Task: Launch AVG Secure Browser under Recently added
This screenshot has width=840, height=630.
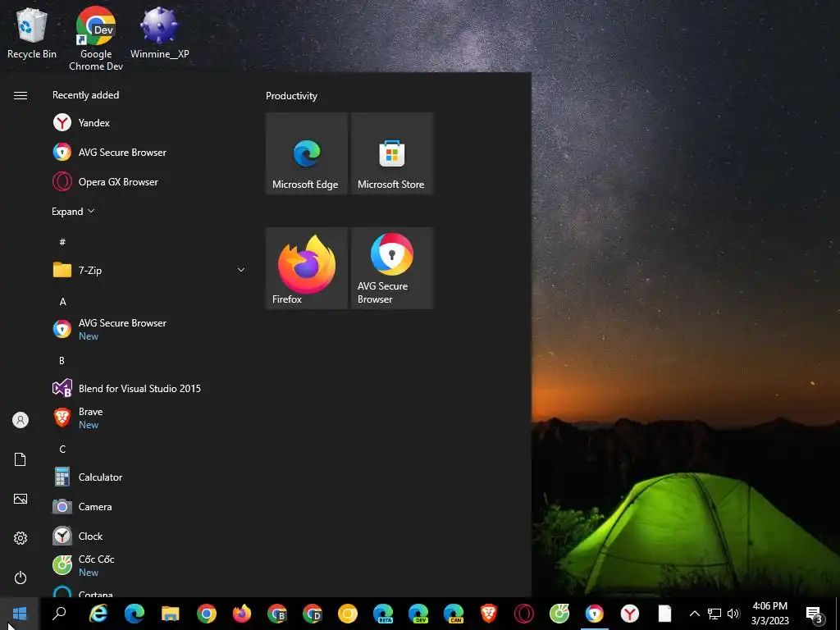Action: (x=148, y=152)
